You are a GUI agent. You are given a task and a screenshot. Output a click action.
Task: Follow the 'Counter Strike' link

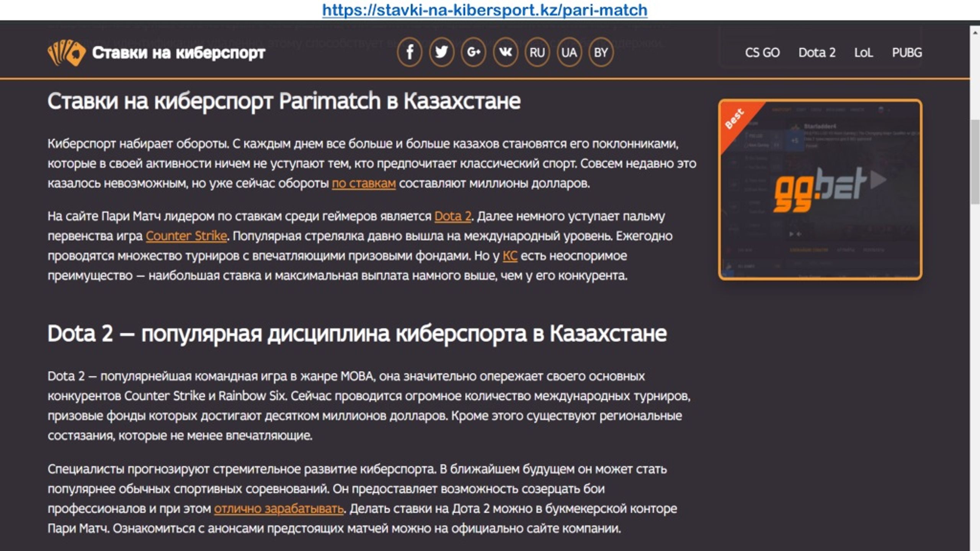click(x=186, y=236)
